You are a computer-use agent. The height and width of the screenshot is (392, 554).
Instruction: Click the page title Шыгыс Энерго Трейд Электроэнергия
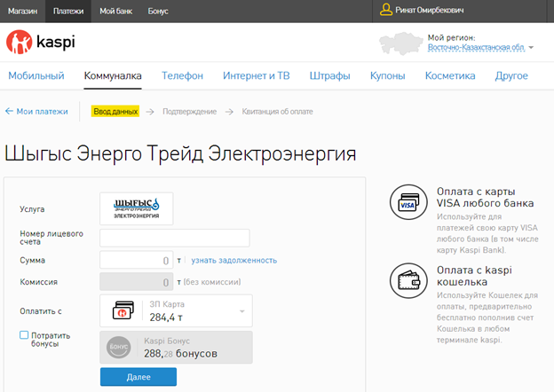click(180, 153)
